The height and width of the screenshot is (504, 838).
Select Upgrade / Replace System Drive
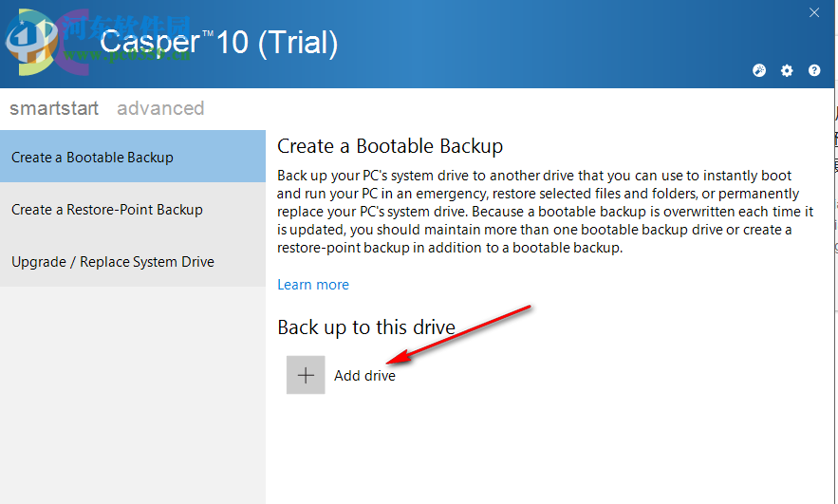133,261
